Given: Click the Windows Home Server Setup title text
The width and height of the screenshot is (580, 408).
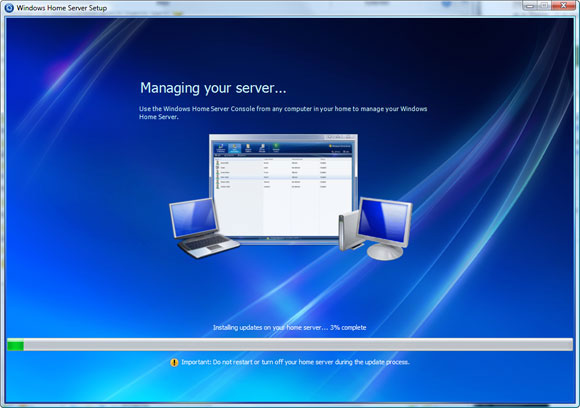Looking at the screenshot, I should click(62, 8).
